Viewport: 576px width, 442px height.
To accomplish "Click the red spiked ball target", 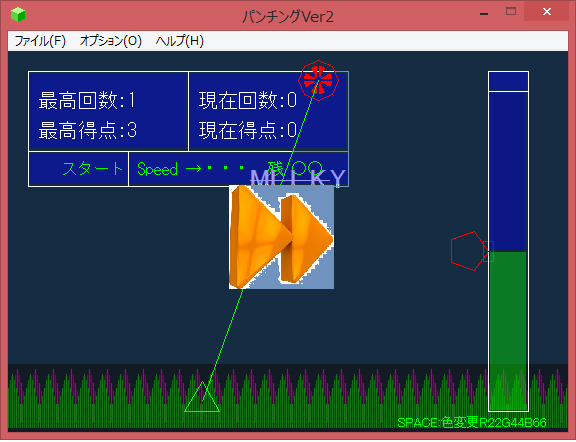I will click(318, 80).
